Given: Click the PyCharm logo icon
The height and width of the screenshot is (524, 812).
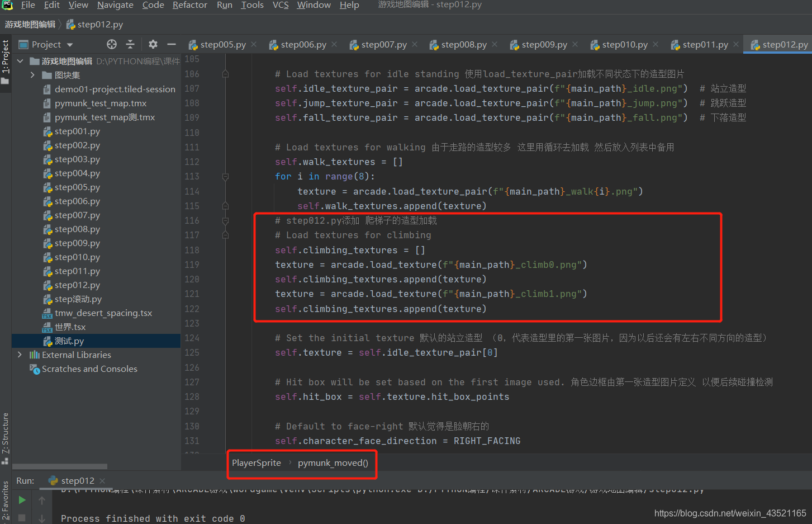Looking at the screenshot, I should coord(7,5).
